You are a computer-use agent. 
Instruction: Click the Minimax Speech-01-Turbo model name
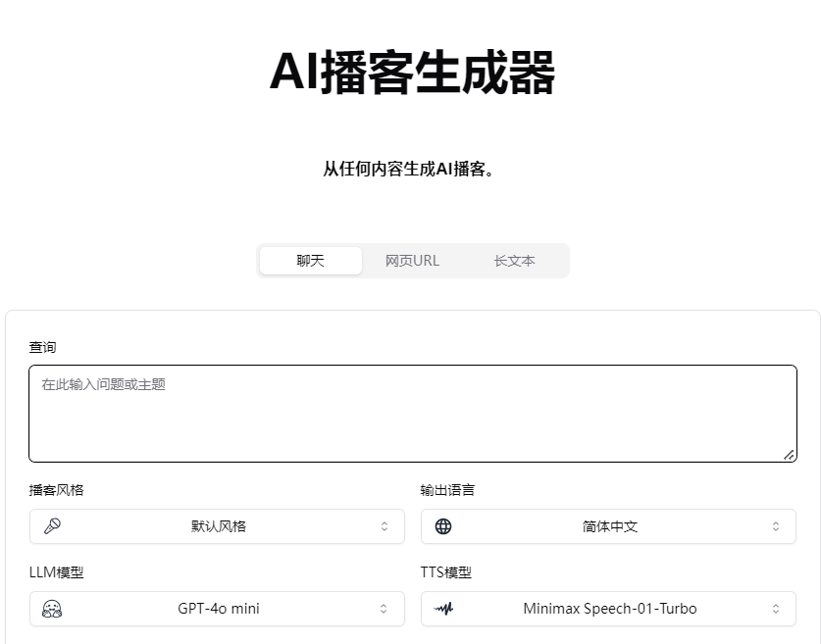pos(609,609)
